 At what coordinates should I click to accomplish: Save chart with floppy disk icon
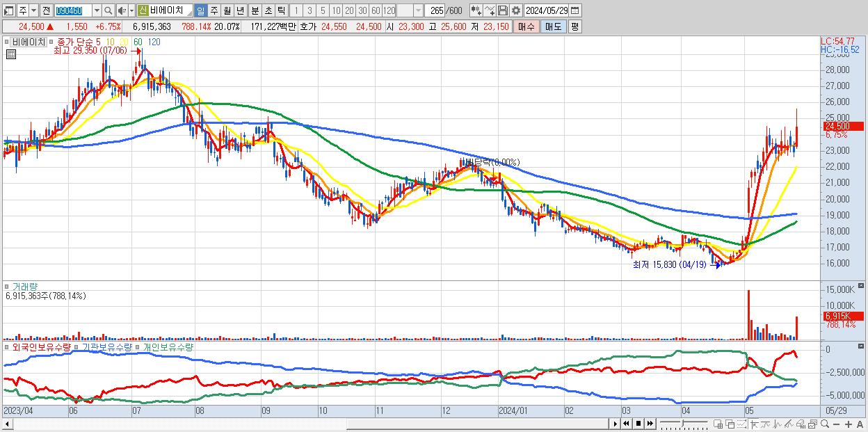coord(503,10)
